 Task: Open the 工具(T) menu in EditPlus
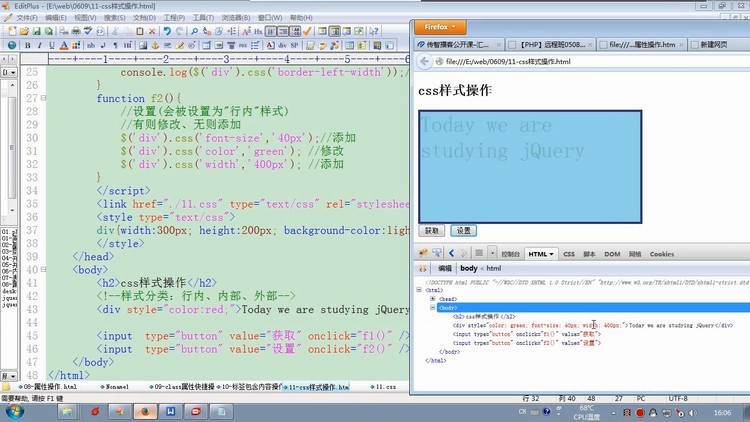point(202,17)
